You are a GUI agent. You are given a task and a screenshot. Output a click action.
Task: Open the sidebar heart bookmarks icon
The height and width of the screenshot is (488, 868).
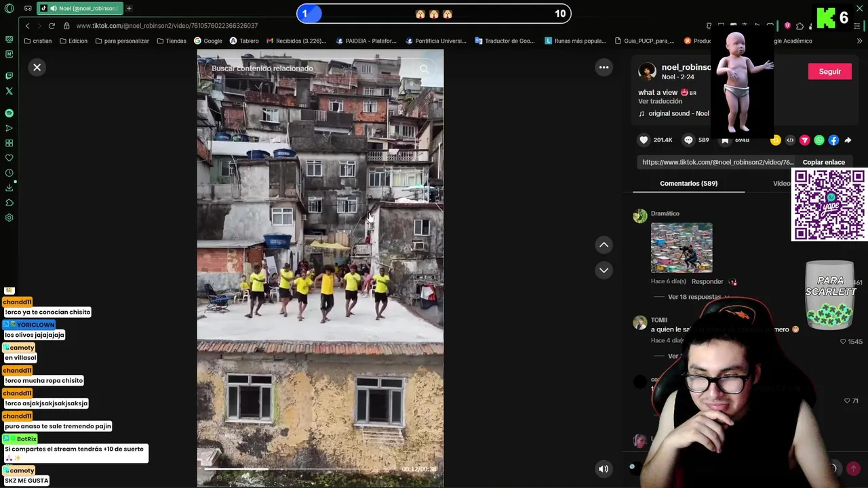[x=9, y=158]
